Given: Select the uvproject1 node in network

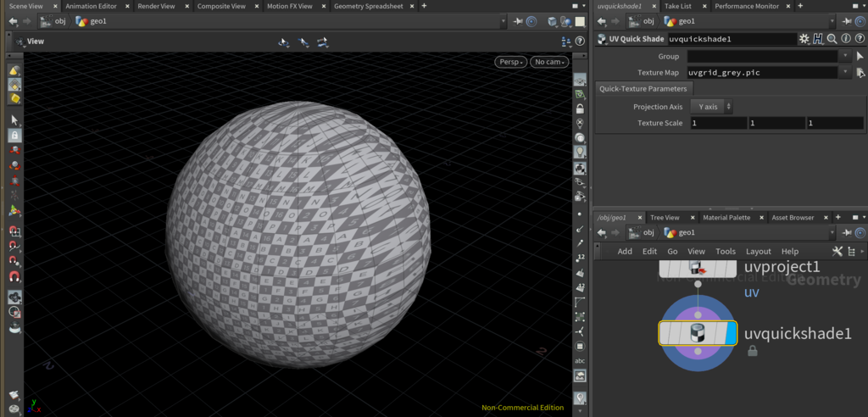Looking at the screenshot, I should click(698, 268).
